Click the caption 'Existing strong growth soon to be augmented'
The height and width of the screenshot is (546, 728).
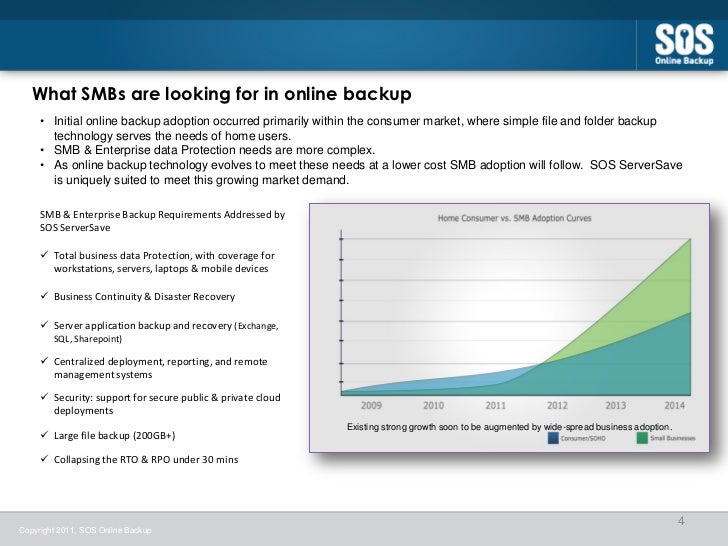coord(510,427)
